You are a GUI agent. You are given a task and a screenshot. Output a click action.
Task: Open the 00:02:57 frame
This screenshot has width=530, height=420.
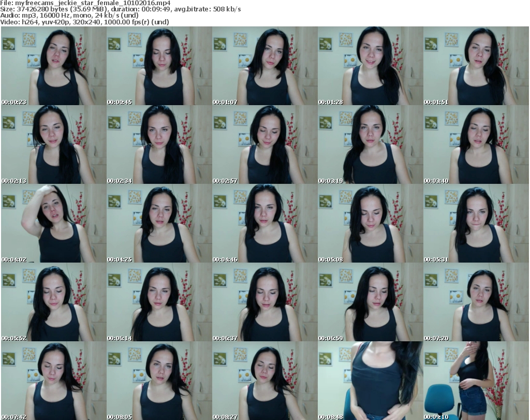[264, 145]
